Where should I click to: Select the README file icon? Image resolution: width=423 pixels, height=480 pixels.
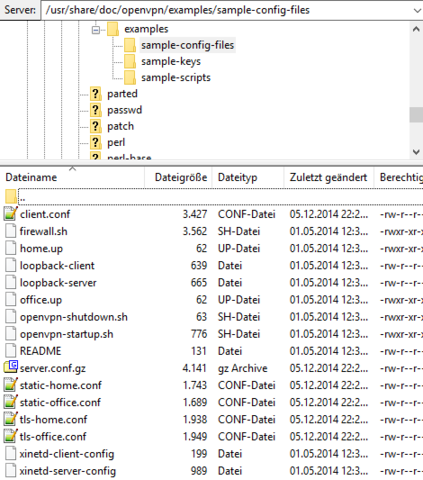(11, 351)
